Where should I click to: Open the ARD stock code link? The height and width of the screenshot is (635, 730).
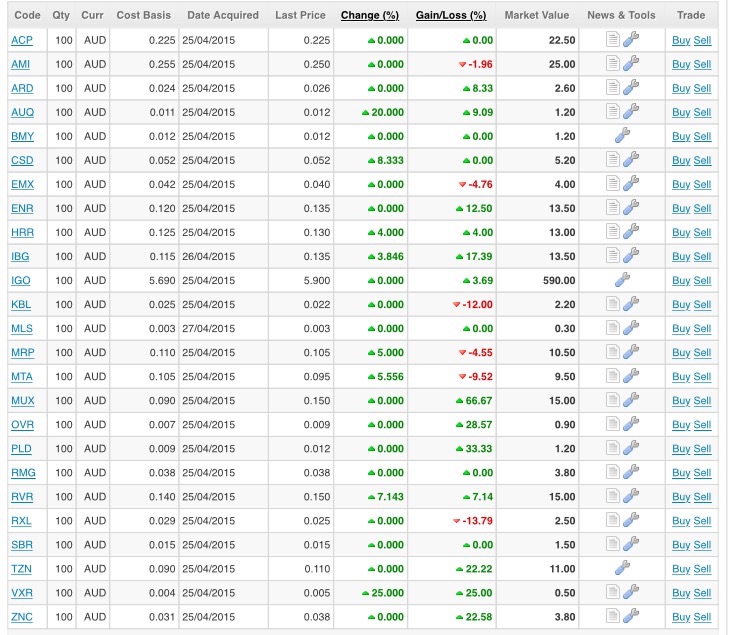click(x=22, y=88)
